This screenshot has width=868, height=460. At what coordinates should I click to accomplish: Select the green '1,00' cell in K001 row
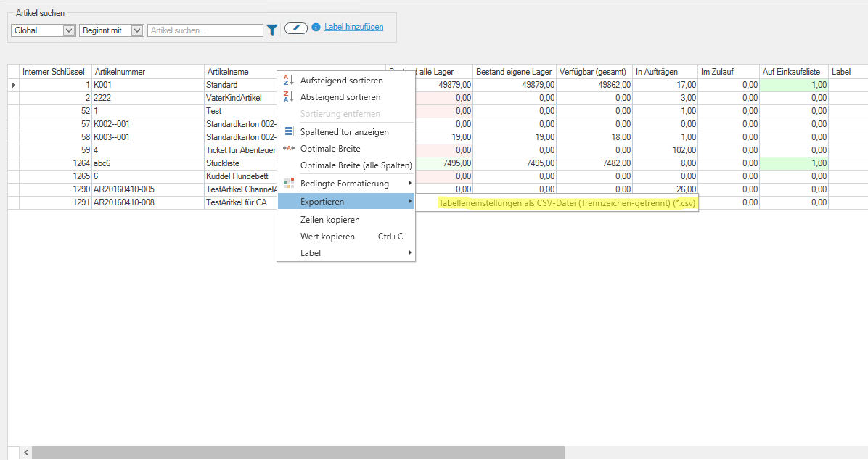pos(794,85)
